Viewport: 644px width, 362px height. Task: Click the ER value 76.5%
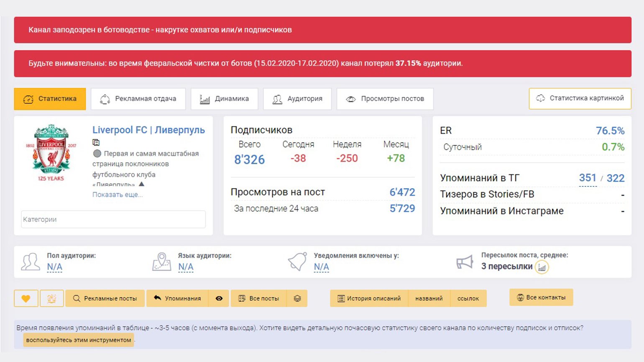(610, 131)
